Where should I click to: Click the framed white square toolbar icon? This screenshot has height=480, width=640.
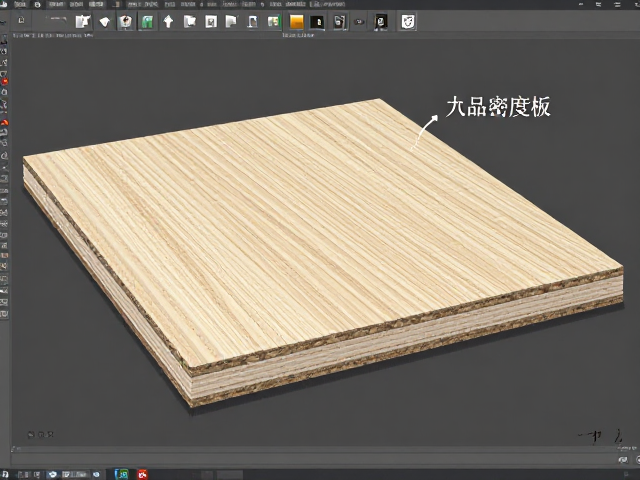211,21
